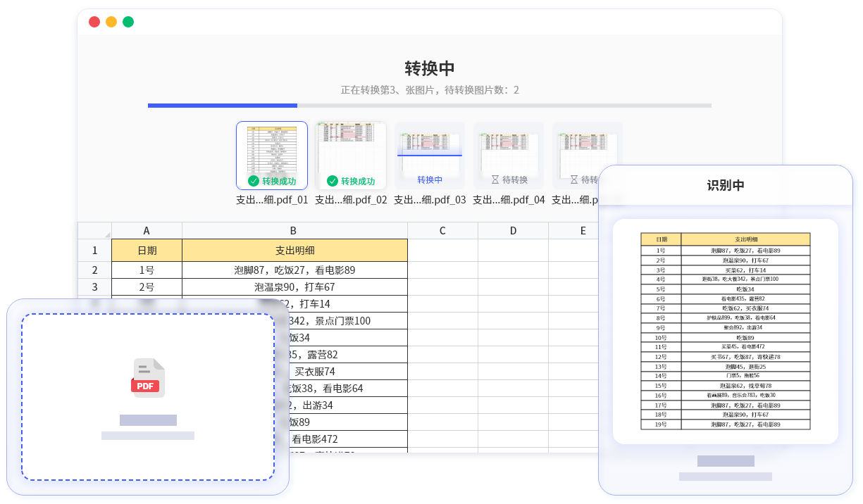Click the select-all corner of the spreadsheet grid
The width and height of the screenshot is (863, 504).
pos(94,230)
